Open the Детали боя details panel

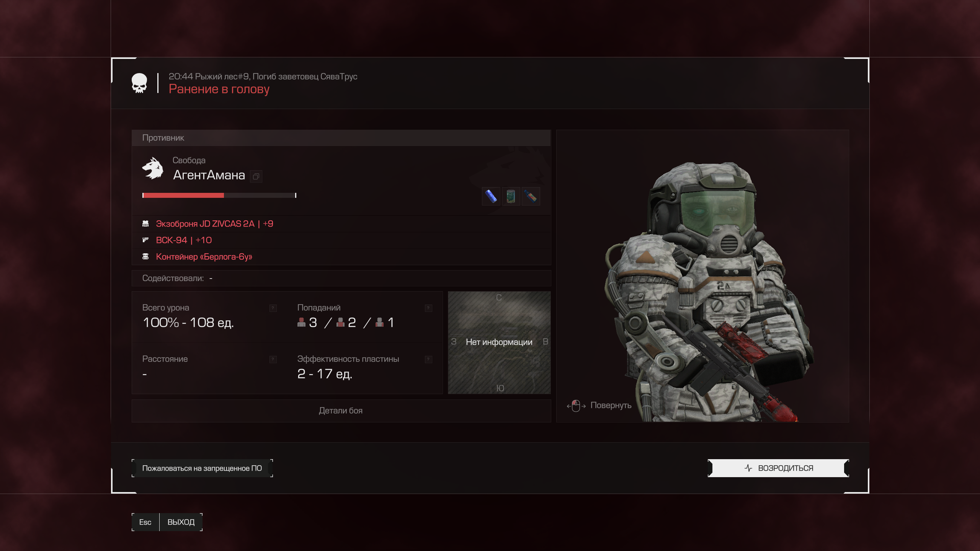coord(341,411)
